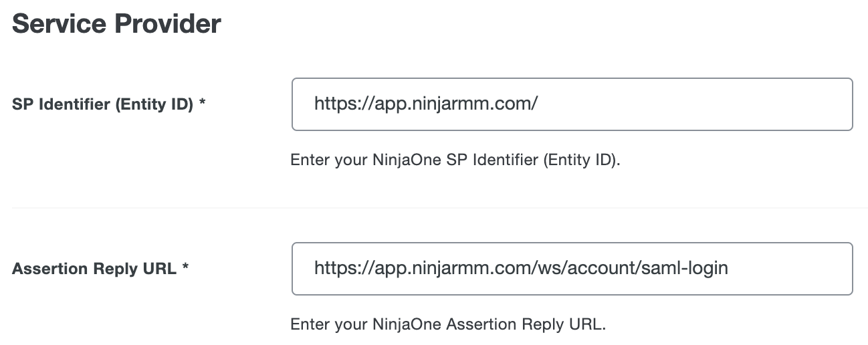Screen dimensions: 868x345
Task: Place cursor on the https://app.ninjarmm.com/ value
Action: [x=426, y=104]
